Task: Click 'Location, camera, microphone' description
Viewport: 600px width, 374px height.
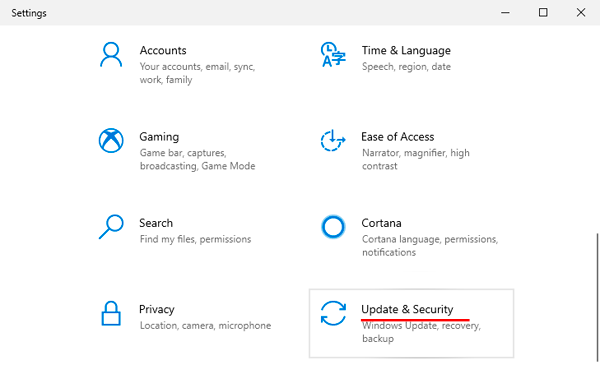Action: [x=205, y=325]
